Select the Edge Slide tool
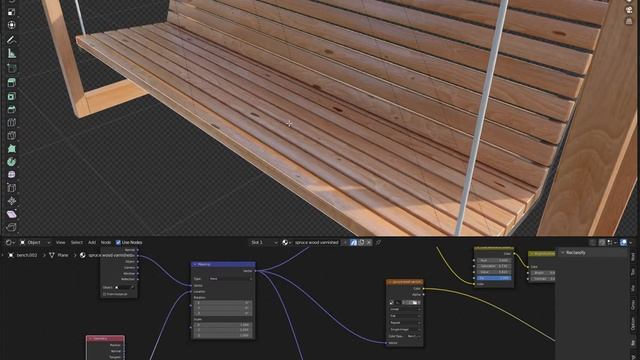Screen dimensions: 640x360 [11, 188]
